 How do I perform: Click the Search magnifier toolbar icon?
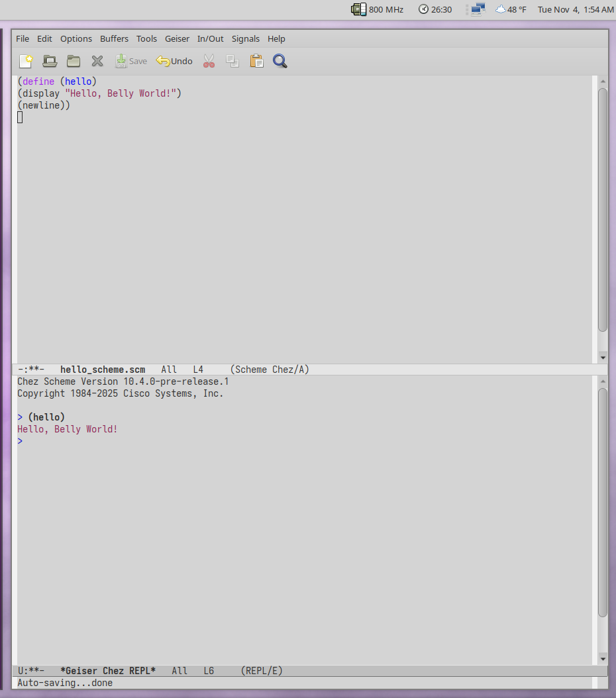click(280, 61)
